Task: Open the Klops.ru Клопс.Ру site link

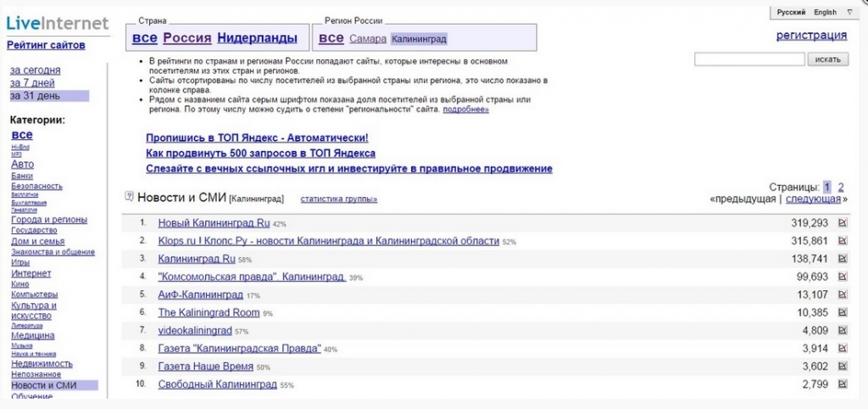Action: [329, 241]
